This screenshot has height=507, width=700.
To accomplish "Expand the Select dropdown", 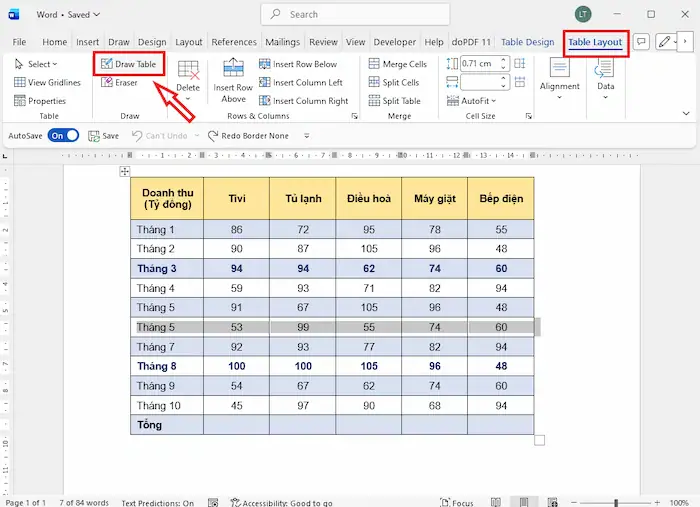I will (36, 64).
